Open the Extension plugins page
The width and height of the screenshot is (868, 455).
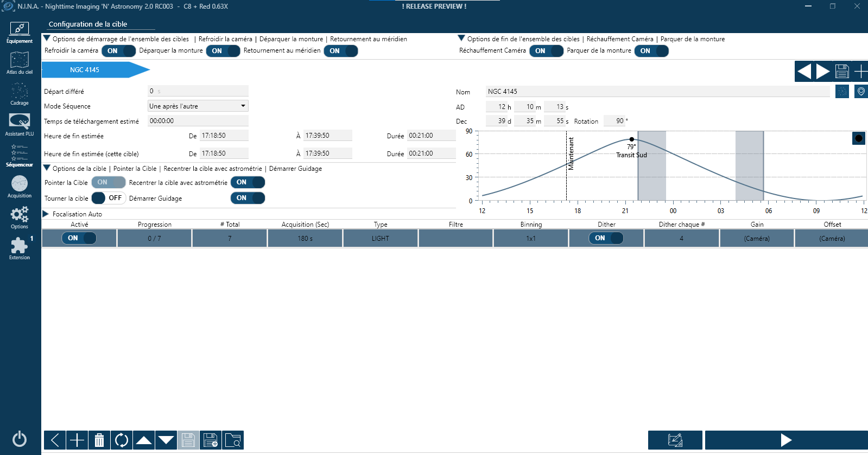[20, 249]
